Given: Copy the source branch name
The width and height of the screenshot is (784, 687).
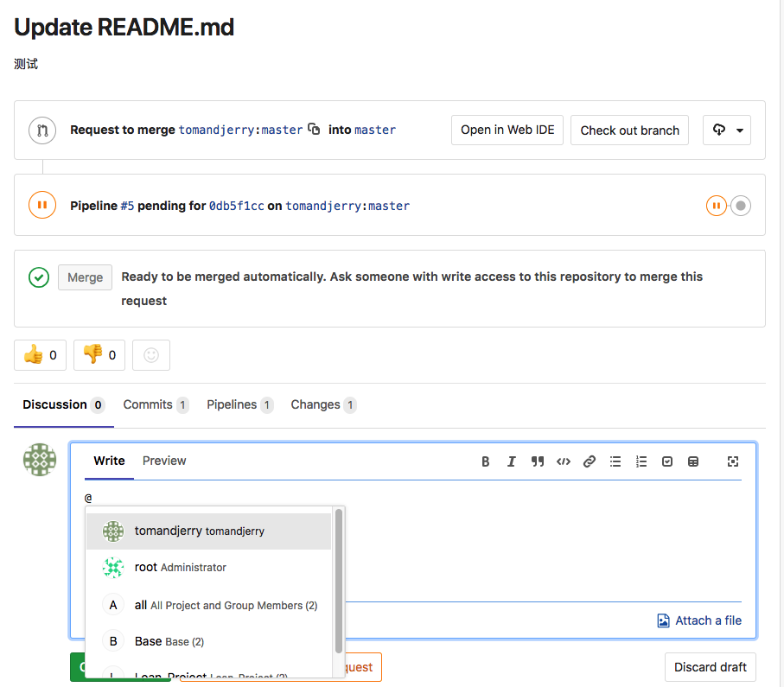Looking at the screenshot, I should (x=315, y=130).
